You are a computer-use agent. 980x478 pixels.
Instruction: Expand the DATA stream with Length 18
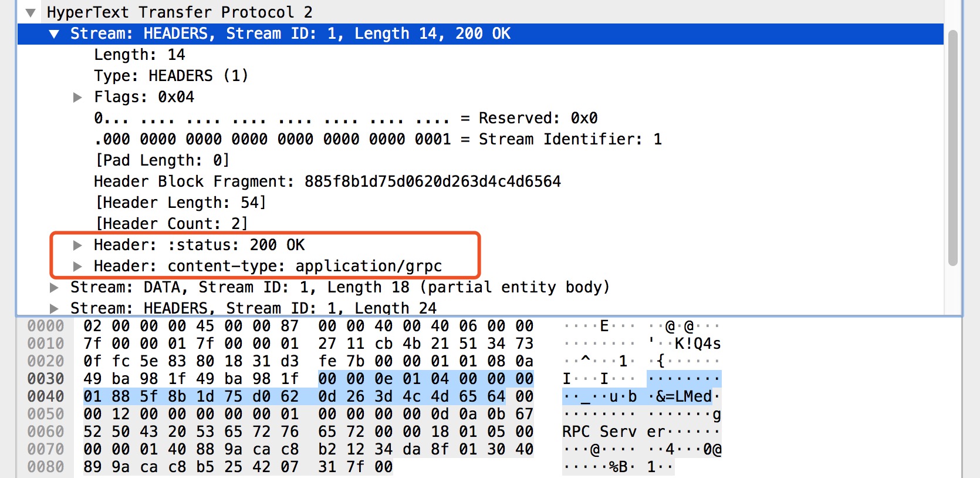point(55,288)
